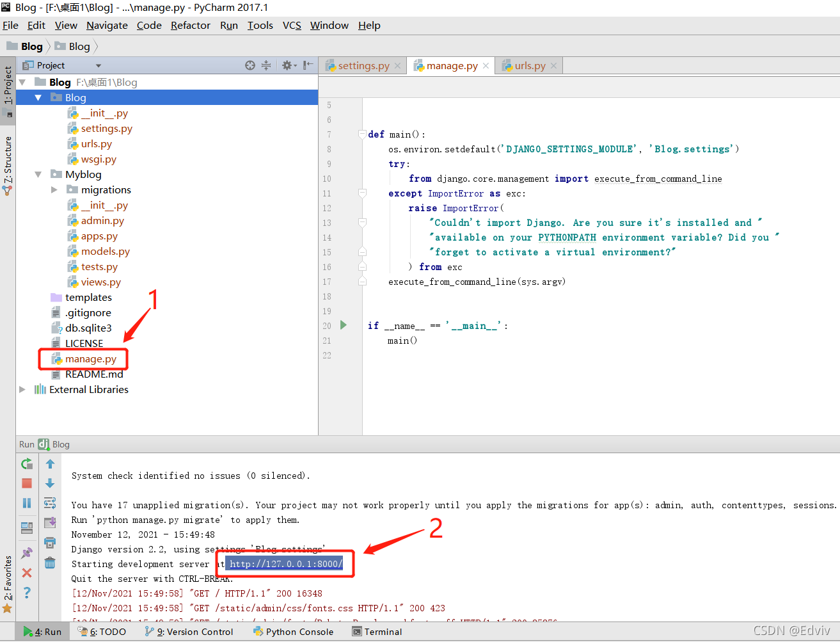The height and width of the screenshot is (642, 840).
Task: Toggle scroll-to-end in the Run console
Action: click(x=50, y=523)
